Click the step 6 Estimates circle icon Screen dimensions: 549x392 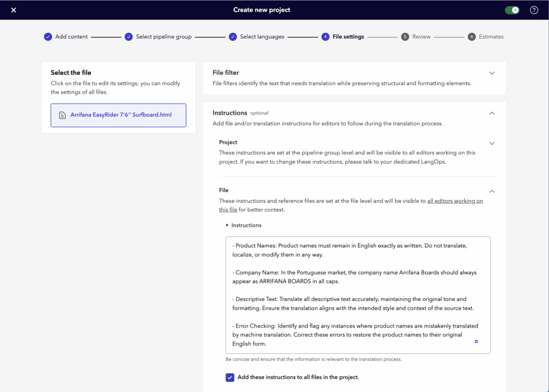point(472,37)
